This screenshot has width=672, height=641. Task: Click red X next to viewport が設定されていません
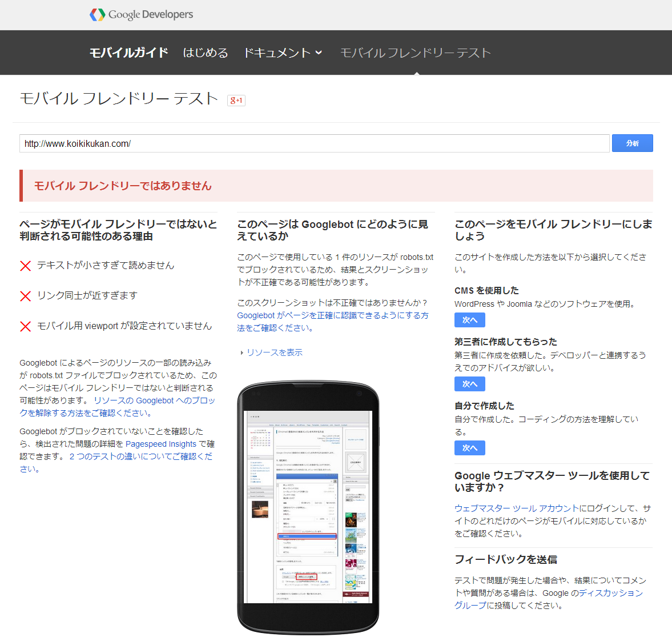pos(25,327)
